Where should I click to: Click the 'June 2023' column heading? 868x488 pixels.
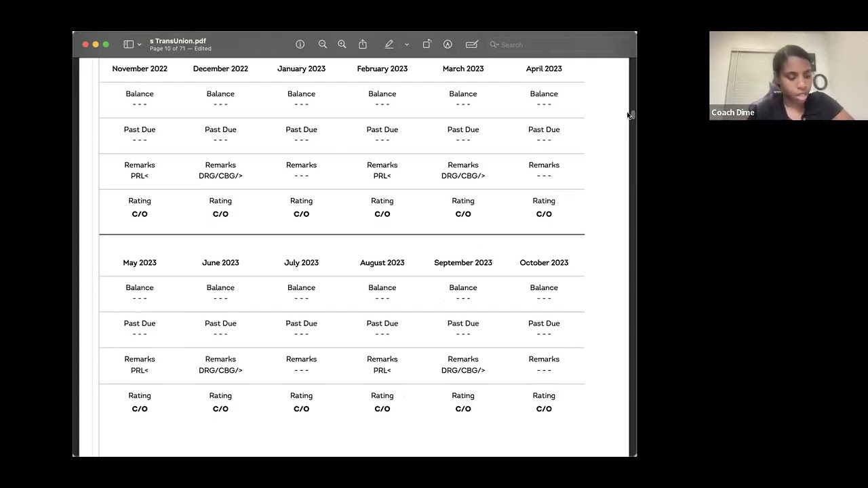(220, 262)
